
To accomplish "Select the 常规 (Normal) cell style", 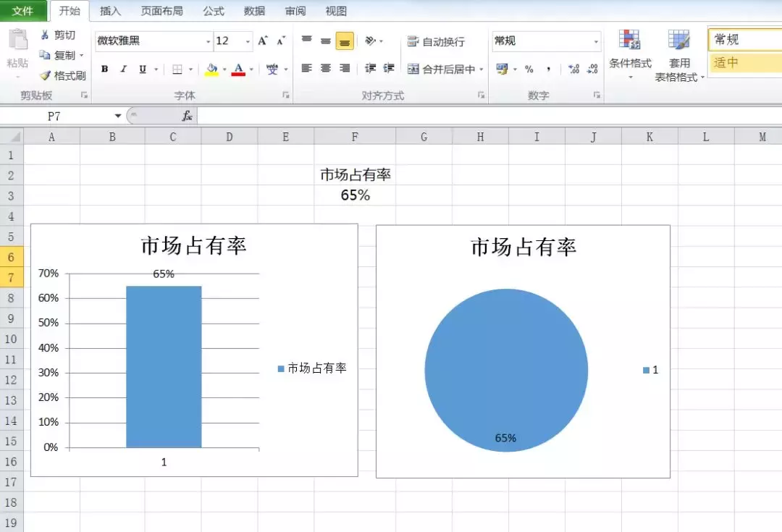I will [x=745, y=39].
